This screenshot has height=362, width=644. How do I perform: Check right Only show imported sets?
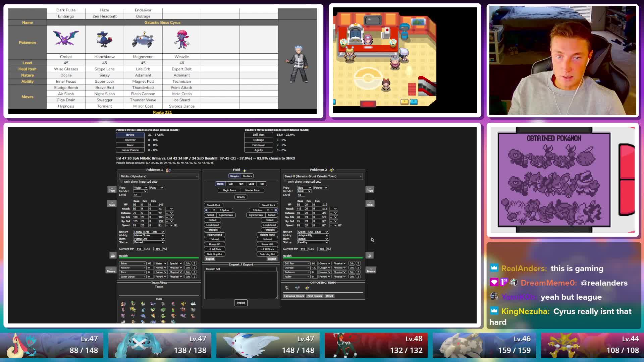[285, 181]
